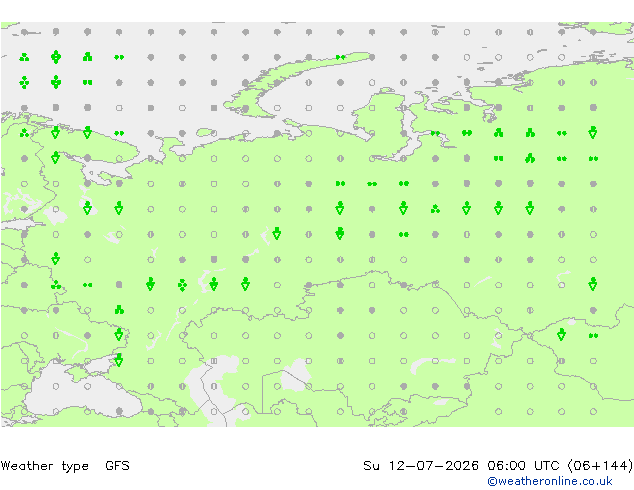The image size is (634, 490).
Task: Click the "(06+144)" forecast offset text
Action: (600, 465)
